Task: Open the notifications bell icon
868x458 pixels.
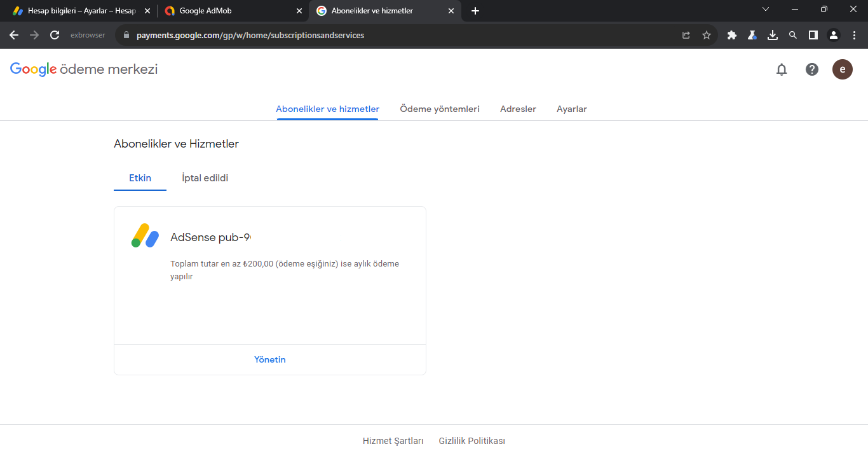Action: [782, 69]
